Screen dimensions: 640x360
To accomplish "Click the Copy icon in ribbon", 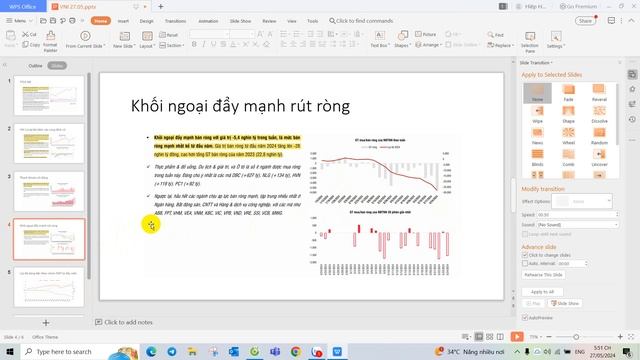I will pyautogui.click(x=31, y=44).
